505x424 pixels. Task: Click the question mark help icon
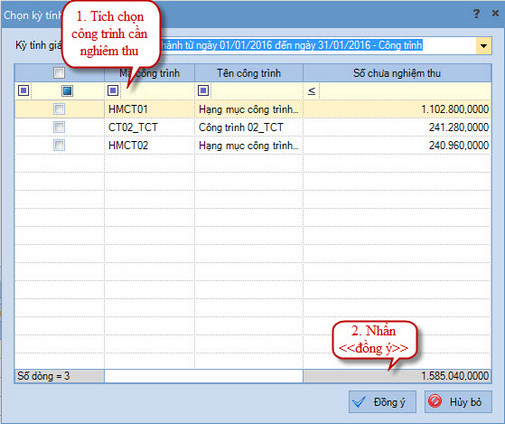coord(477,14)
